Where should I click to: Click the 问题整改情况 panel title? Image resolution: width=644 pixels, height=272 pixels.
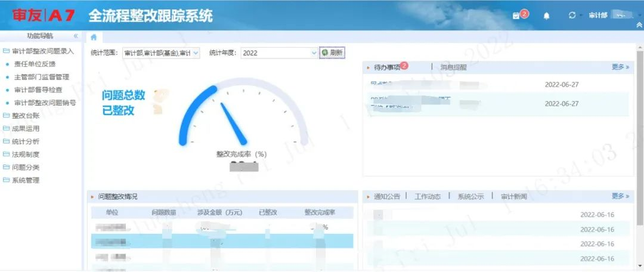click(117, 197)
